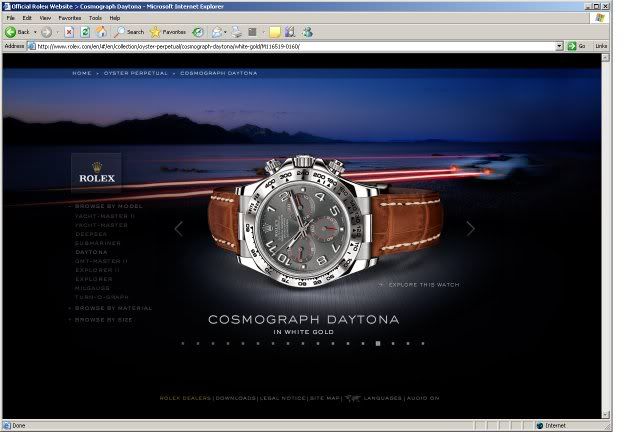The width and height of the screenshot is (640, 432).
Task: Open the Rolex Dealers footer link
Action: coord(185,398)
